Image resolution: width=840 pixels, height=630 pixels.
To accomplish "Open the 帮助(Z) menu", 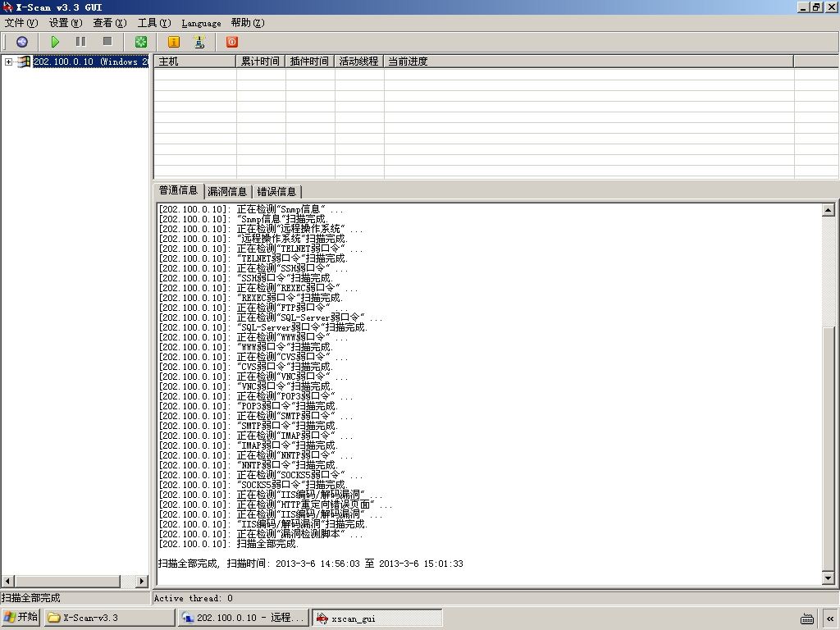I will pos(248,22).
